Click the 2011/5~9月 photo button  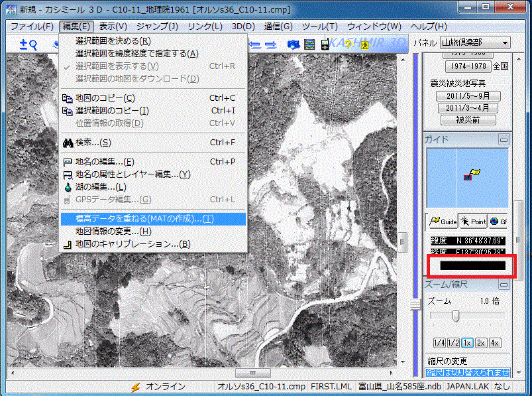[468, 97]
